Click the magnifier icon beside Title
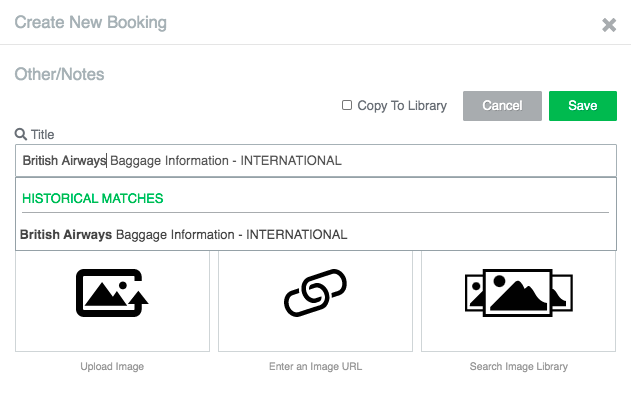The image size is (631, 395). coord(21,134)
